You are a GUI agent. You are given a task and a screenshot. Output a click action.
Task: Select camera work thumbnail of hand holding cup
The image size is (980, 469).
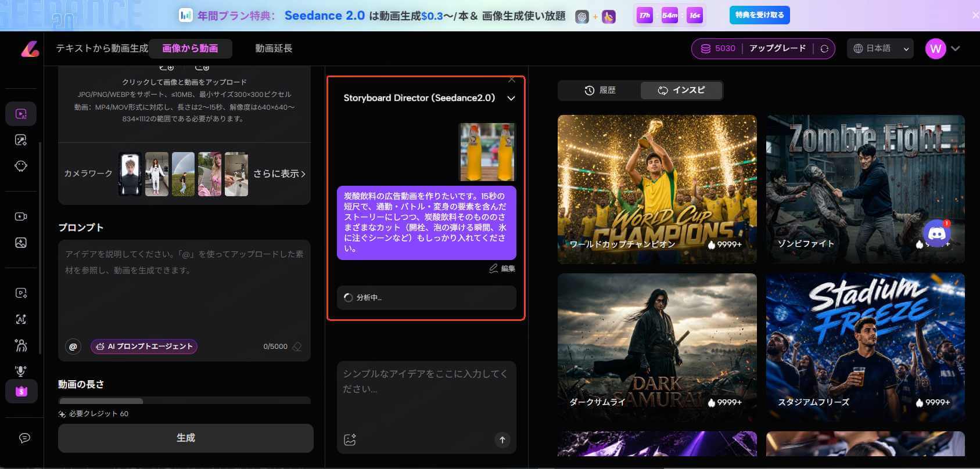point(236,174)
